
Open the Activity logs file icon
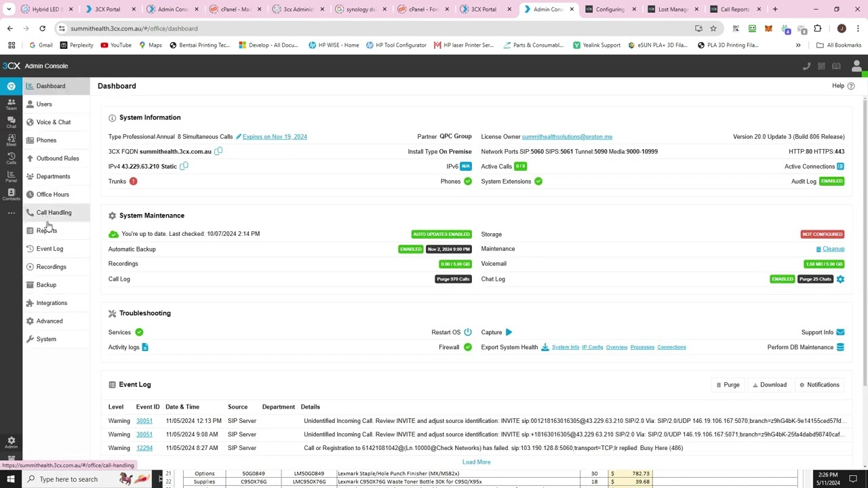coord(145,347)
